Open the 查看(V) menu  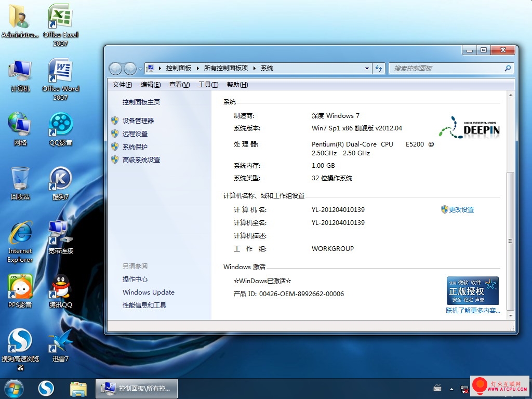pyautogui.click(x=179, y=85)
